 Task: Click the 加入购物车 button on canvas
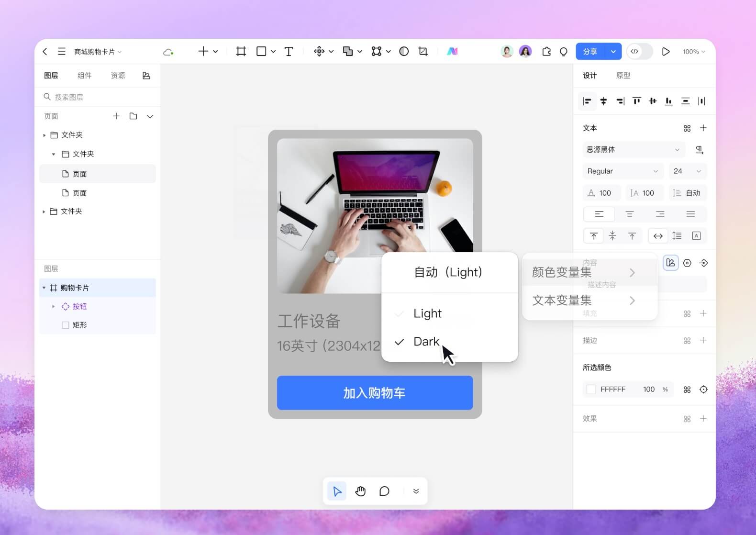(375, 393)
